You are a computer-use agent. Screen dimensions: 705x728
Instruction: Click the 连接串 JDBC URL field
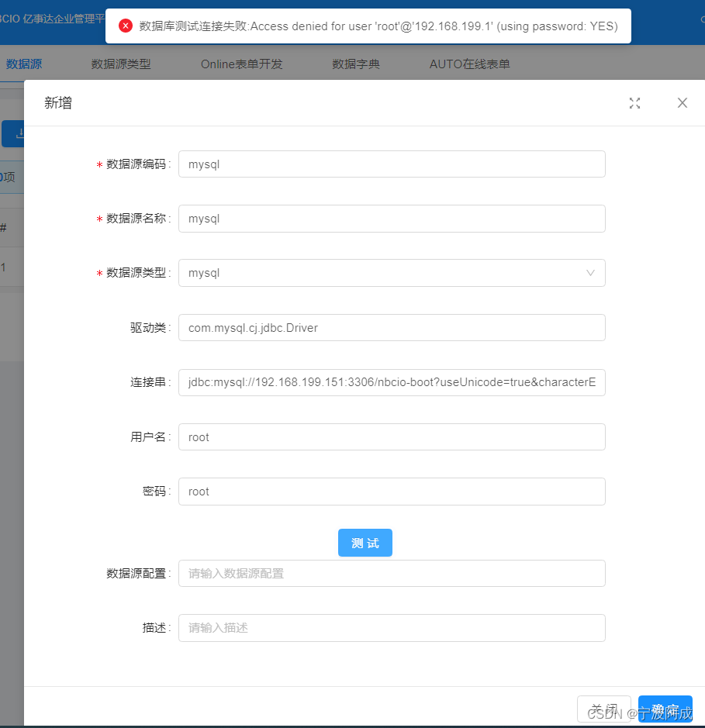392,382
